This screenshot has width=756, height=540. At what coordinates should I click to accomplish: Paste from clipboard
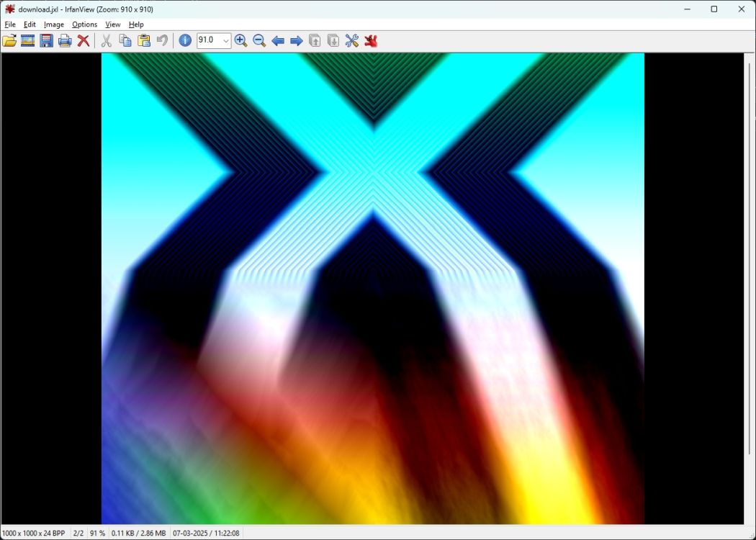[143, 41]
